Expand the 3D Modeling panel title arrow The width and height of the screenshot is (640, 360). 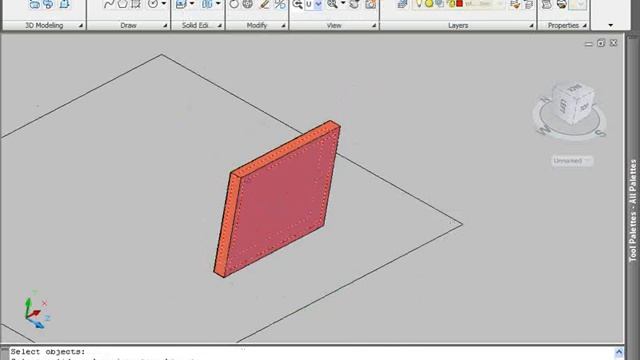81,26
